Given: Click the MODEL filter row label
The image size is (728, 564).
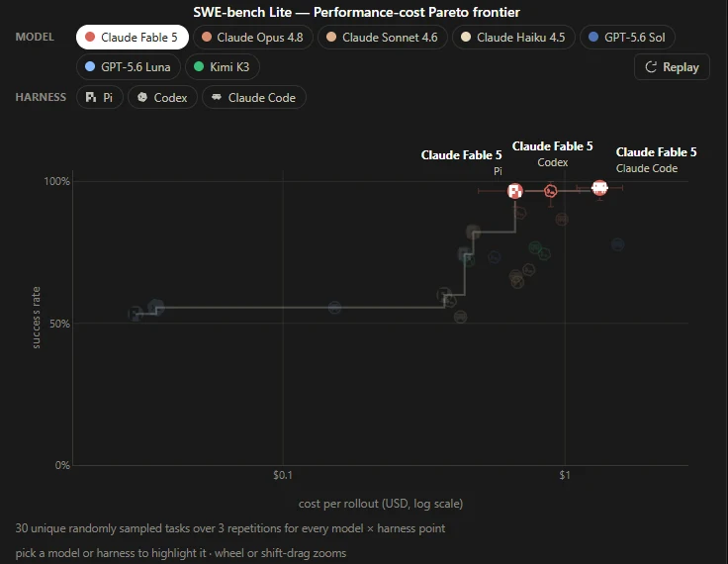Looking at the screenshot, I should click(x=35, y=38).
